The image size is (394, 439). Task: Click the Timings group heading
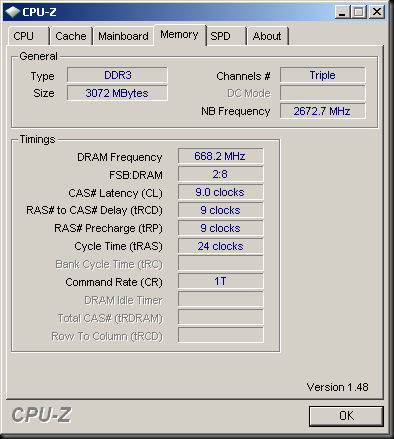[x=37, y=139]
